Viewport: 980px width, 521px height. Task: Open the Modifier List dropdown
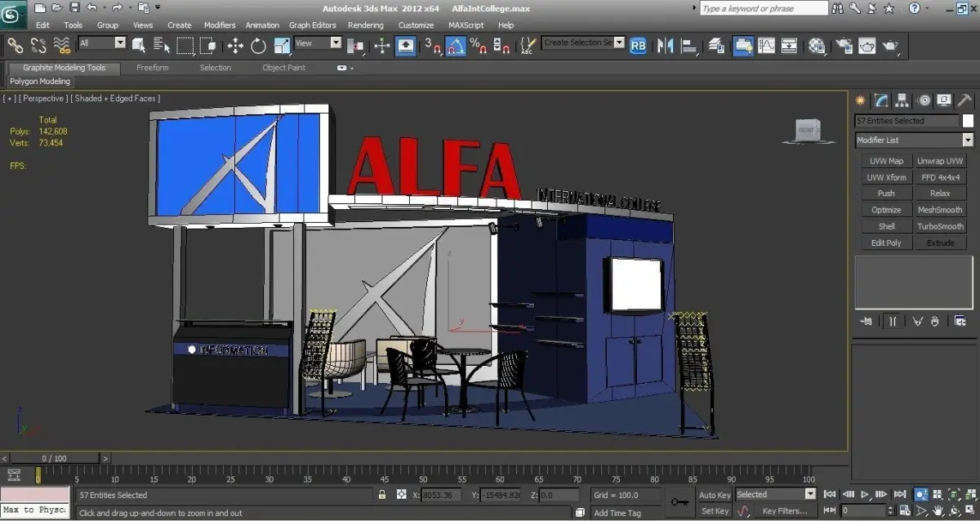click(913, 140)
